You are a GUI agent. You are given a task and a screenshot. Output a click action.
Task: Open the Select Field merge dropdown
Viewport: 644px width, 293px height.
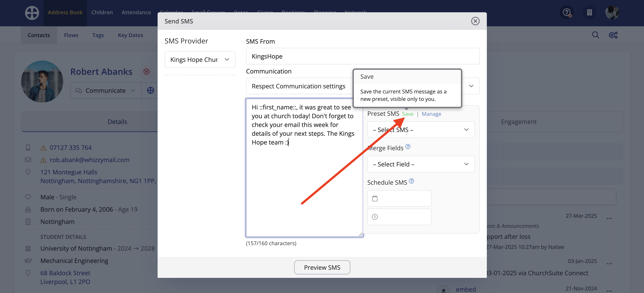421,164
